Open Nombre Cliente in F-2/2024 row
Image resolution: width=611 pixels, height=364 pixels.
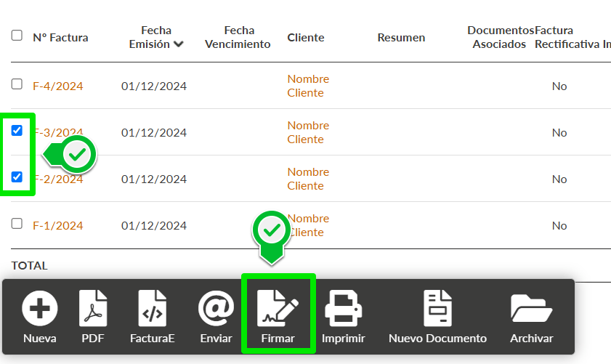pyautogui.click(x=308, y=179)
